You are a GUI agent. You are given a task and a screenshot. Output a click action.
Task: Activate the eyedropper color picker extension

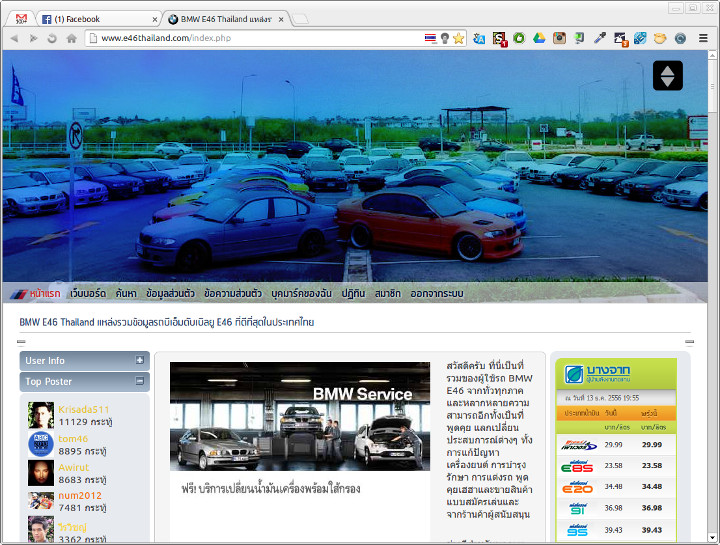[x=600, y=38]
